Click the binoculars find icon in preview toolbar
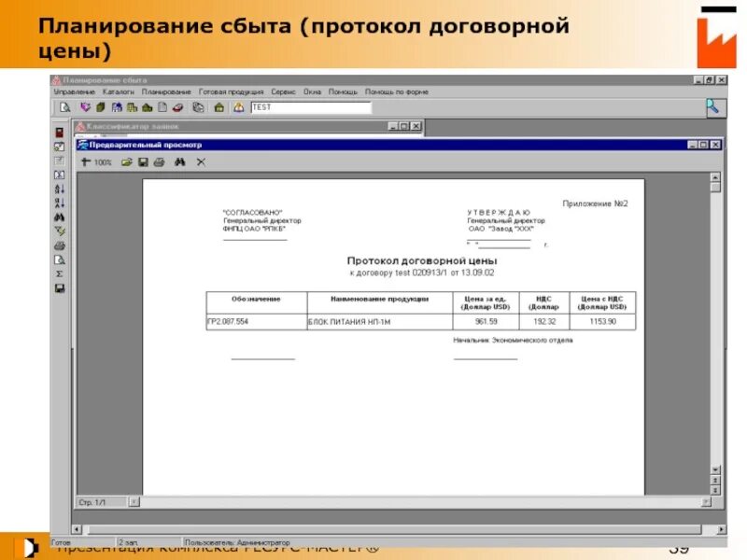This screenshot has width=747, height=560. (179, 162)
